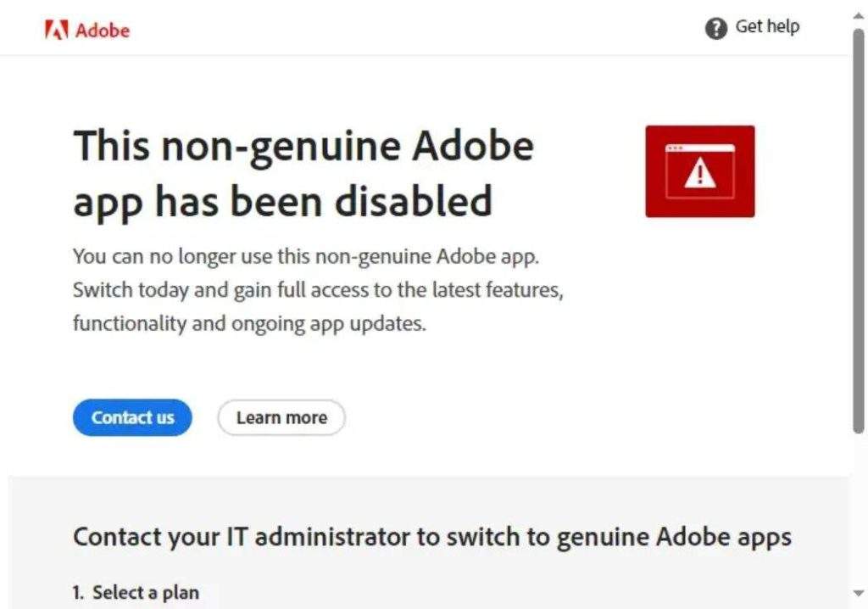Click the scrollbar track below the thumb
868x609 pixels.
[858, 509]
